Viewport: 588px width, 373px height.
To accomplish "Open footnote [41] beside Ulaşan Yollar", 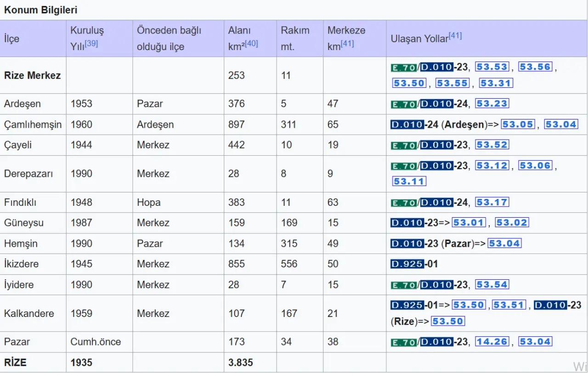I will pyautogui.click(x=455, y=36).
